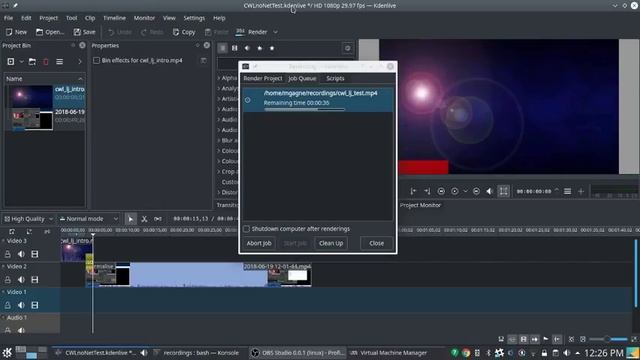Open the Monitor menu
The height and width of the screenshot is (360, 640).
144,18
